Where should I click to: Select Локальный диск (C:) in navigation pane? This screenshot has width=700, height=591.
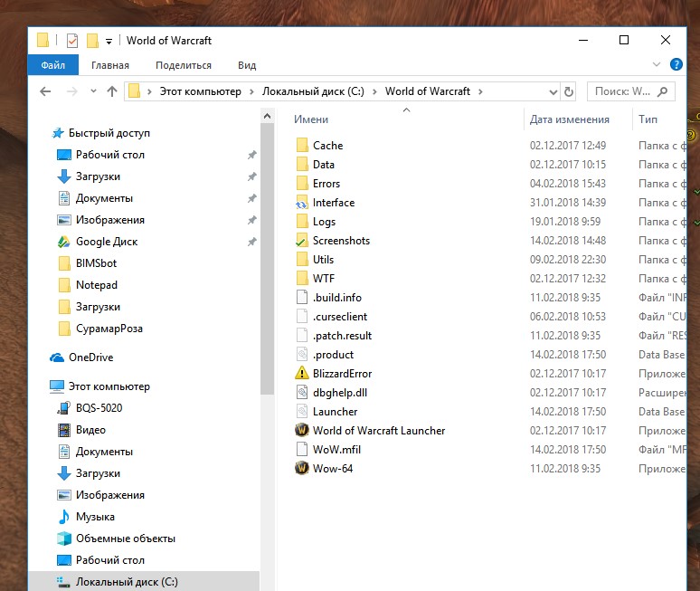click(127, 582)
